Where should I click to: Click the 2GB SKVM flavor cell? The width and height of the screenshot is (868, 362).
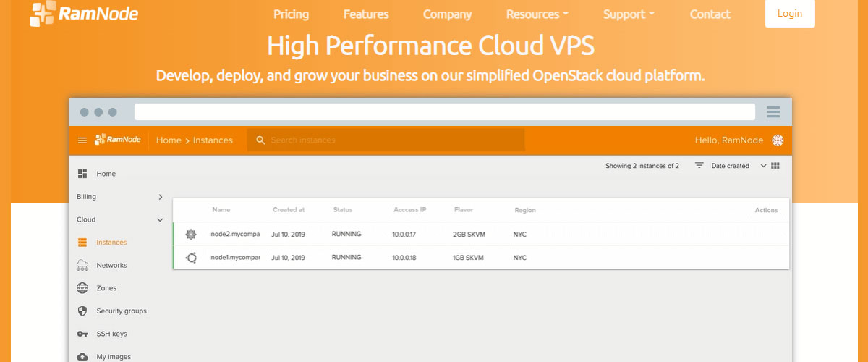469,235
